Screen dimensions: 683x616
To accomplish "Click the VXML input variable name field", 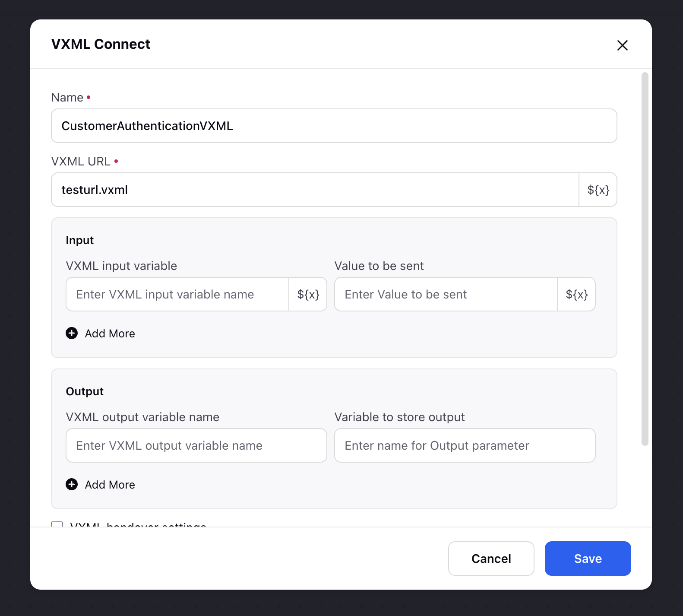I will pos(177,295).
